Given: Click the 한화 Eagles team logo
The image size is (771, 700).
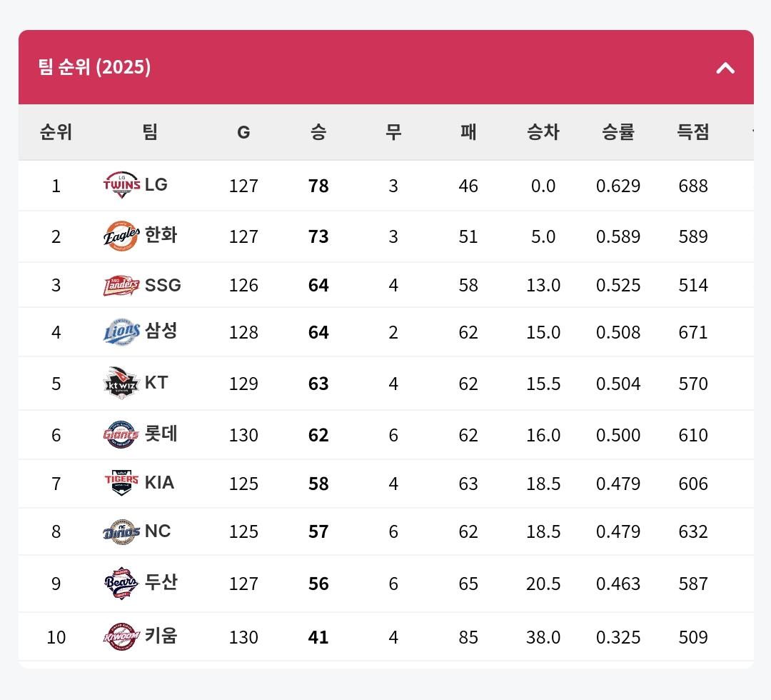Looking at the screenshot, I should click(x=121, y=236).
